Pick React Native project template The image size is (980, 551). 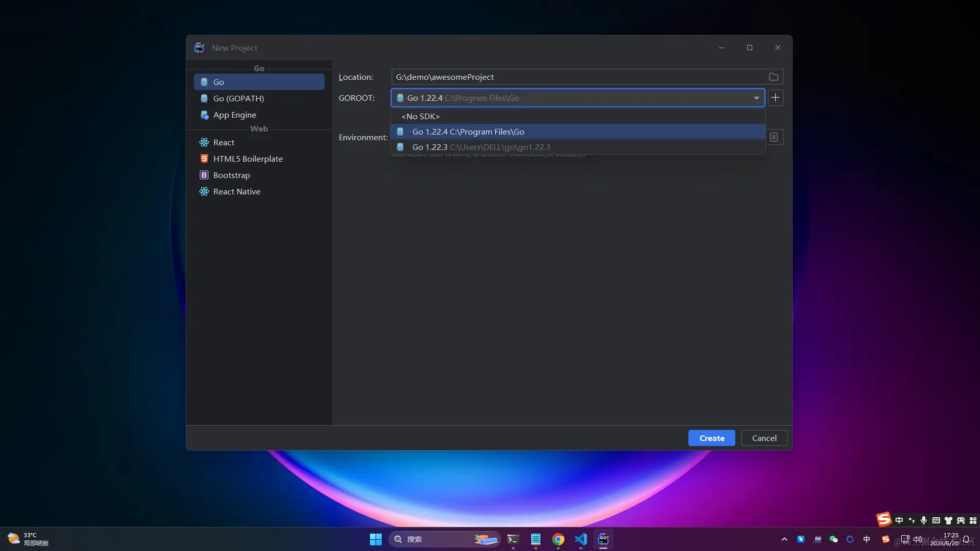(259, 191)
